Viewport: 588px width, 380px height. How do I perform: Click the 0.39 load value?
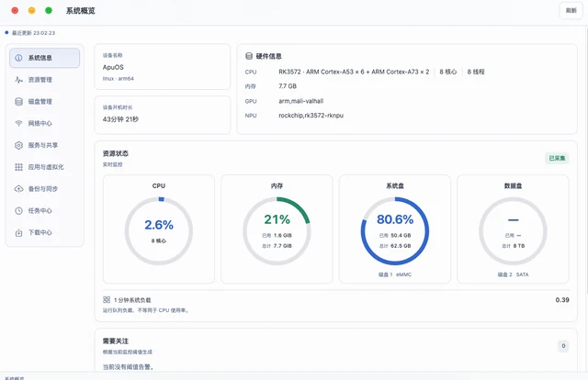point(562,300)
